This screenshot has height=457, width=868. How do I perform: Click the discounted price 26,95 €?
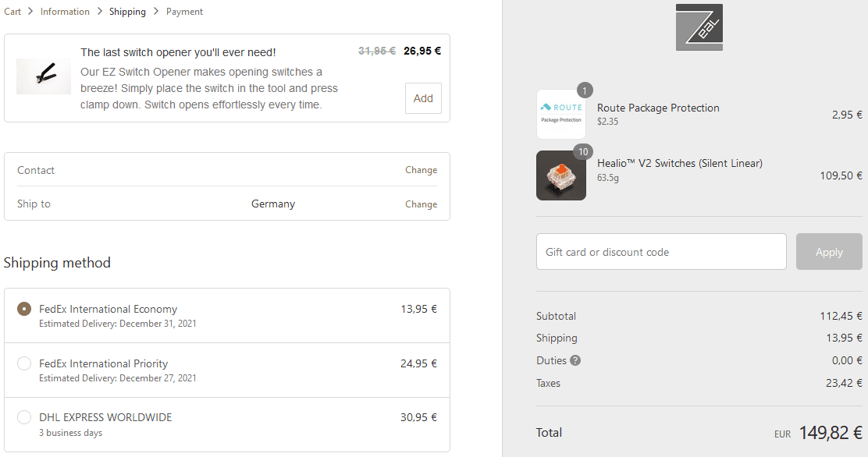click(x=422, y=51)
